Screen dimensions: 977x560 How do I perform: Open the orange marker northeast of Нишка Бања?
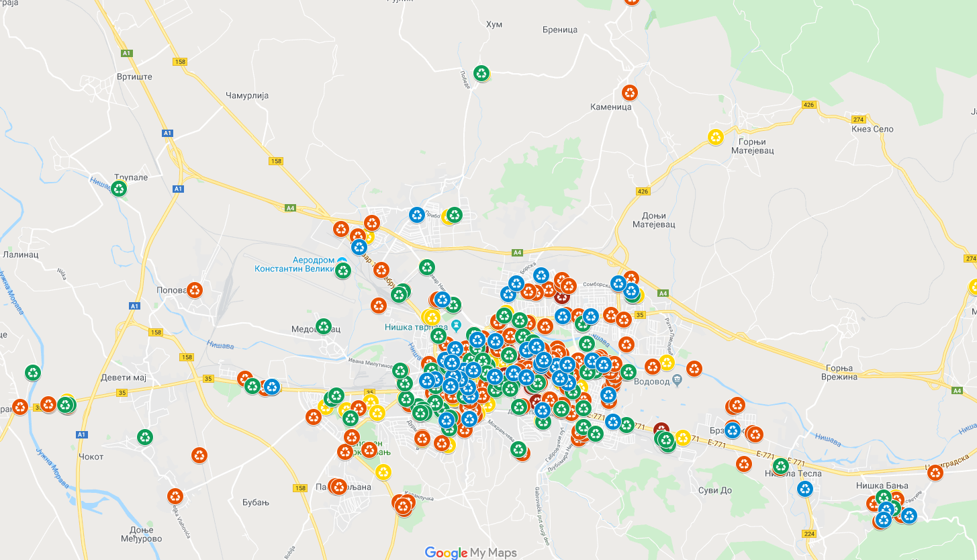[935, 472]
